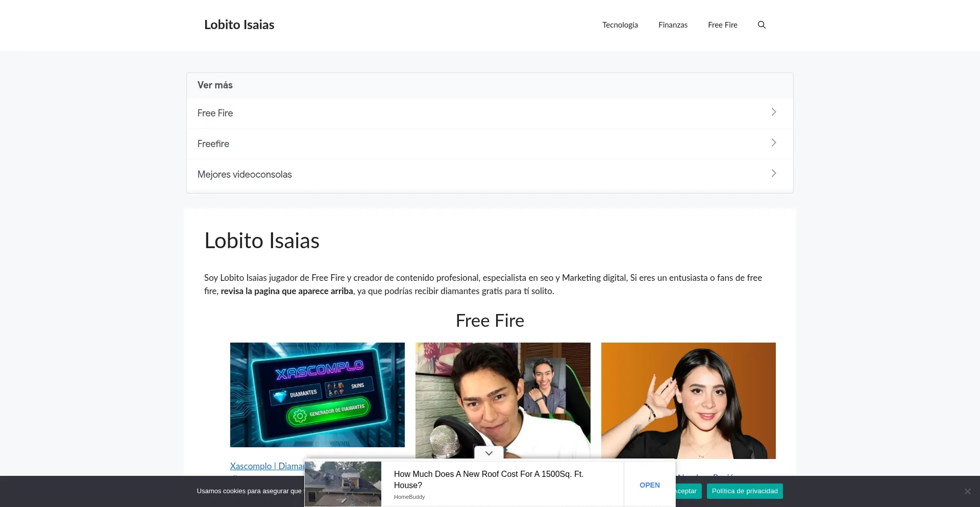Expand the Freefire row chevron
This screenshot has width=980, height=507.
pos(774,143)
